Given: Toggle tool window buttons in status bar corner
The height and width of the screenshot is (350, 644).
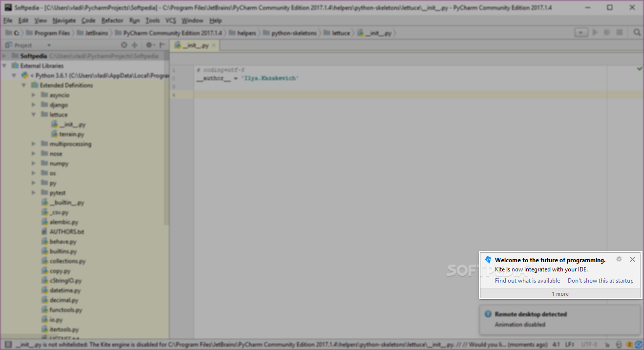Looking at the screenshot, I should point(8,345).
